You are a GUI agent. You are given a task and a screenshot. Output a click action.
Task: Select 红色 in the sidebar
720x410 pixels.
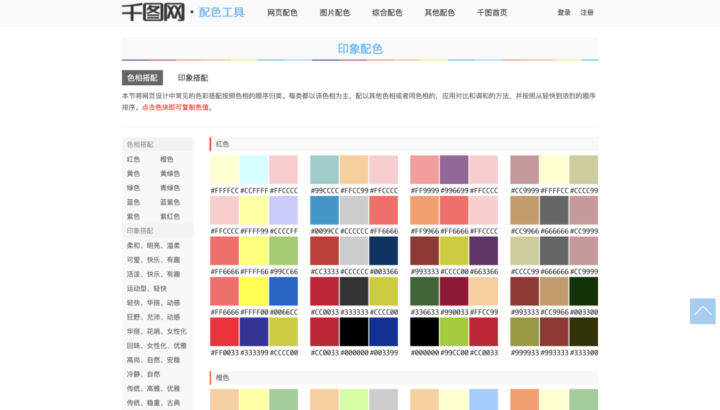coord(133,159)
